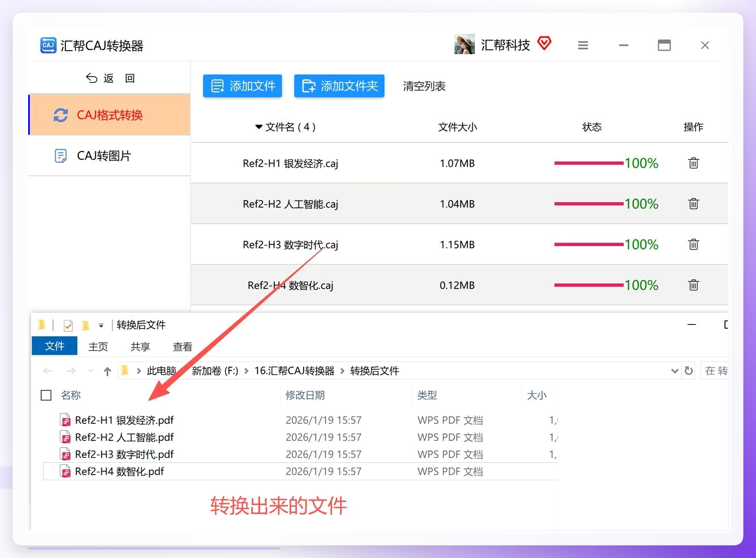Click Explorer quick access properties checkmark icon
Screen dimensions: 756x558
click(x=68, y=325)
